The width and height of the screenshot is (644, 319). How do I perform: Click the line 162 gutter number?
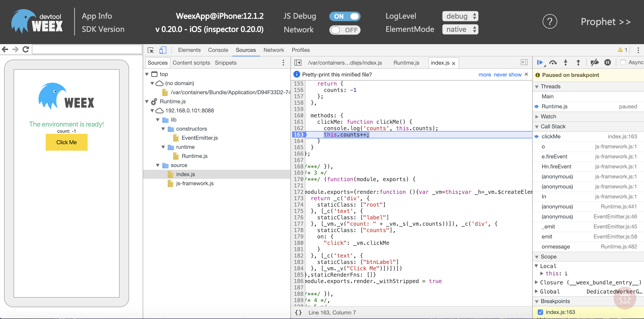pyautogui.click(x=298, y=128)
